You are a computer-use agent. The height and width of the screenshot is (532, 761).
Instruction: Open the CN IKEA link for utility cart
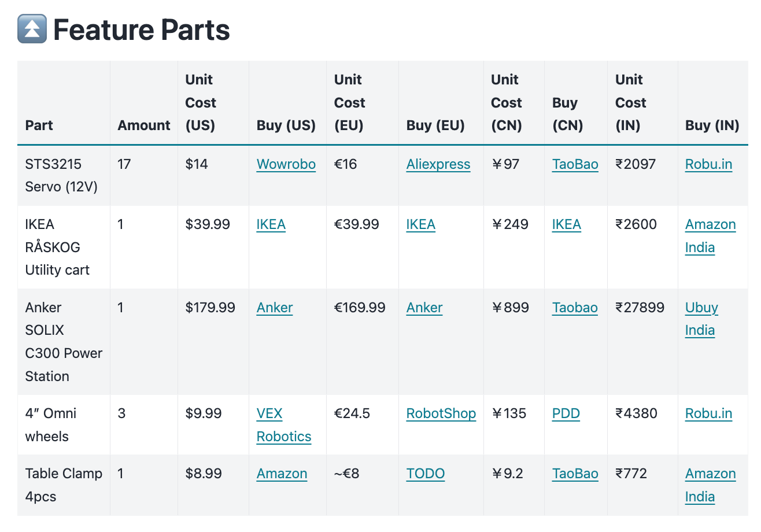566,224
